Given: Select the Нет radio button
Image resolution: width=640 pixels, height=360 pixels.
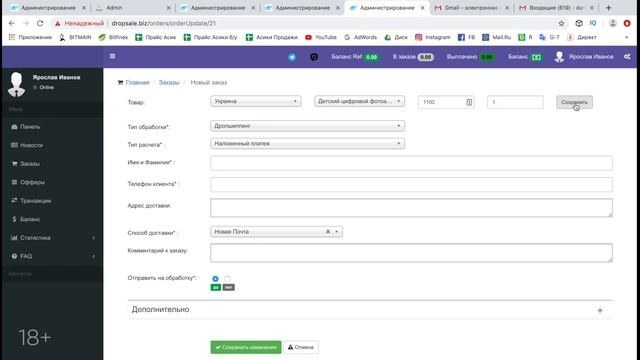Looking at the screenshot, I should [227, 279].
